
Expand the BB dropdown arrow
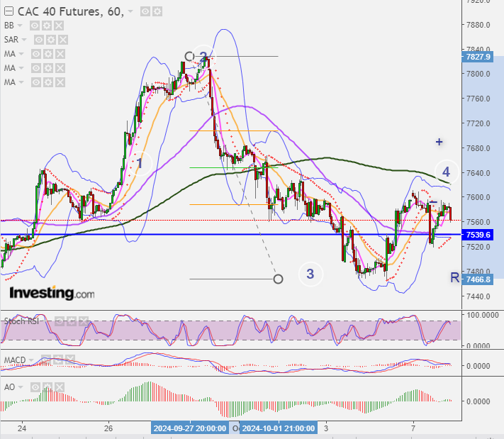click(x=20, y=26)
